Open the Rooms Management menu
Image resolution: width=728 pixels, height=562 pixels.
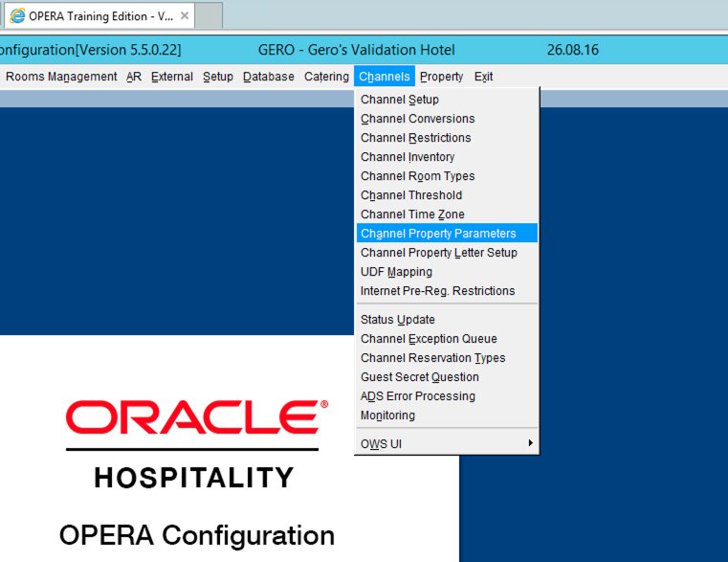click(61, 77)
